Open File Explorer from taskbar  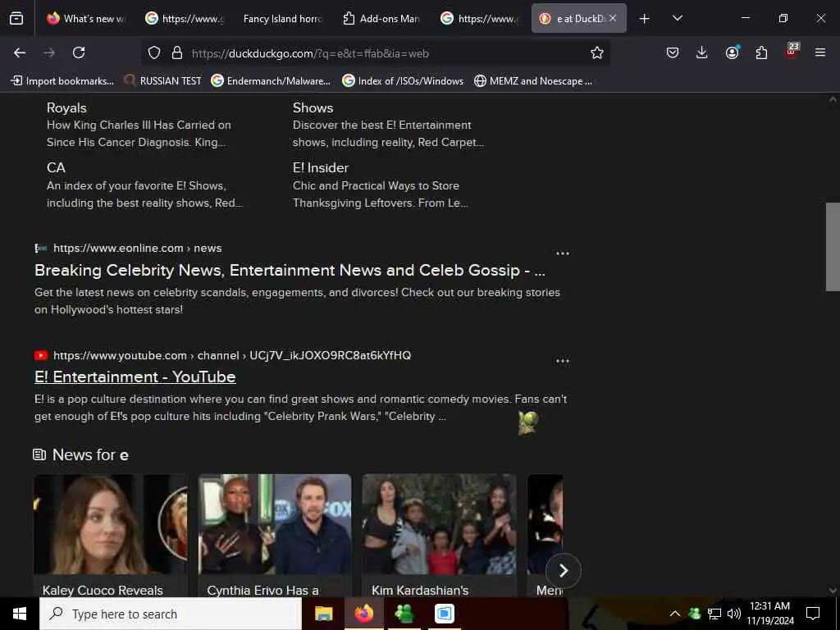(323, 614)
